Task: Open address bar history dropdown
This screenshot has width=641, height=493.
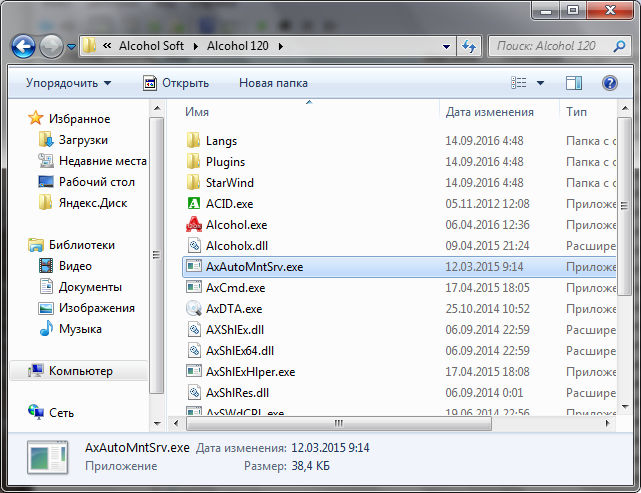Action: (446, 47)
